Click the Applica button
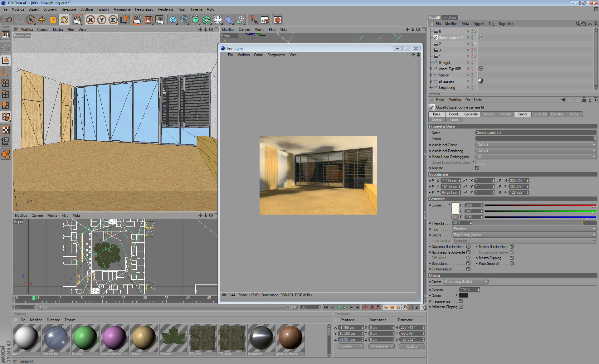This screenshot has height=364, width=599. [x=412, y=347]
